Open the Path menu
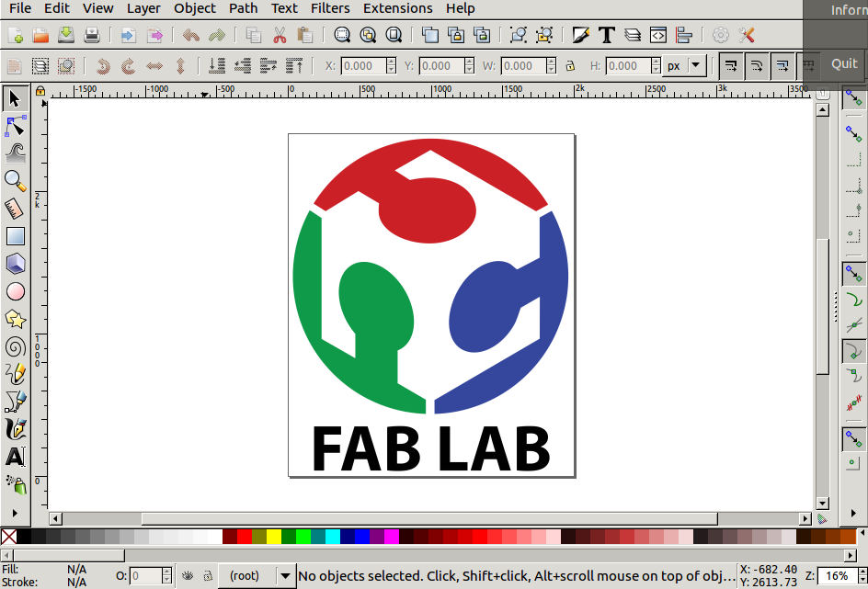 pos(243,8)
